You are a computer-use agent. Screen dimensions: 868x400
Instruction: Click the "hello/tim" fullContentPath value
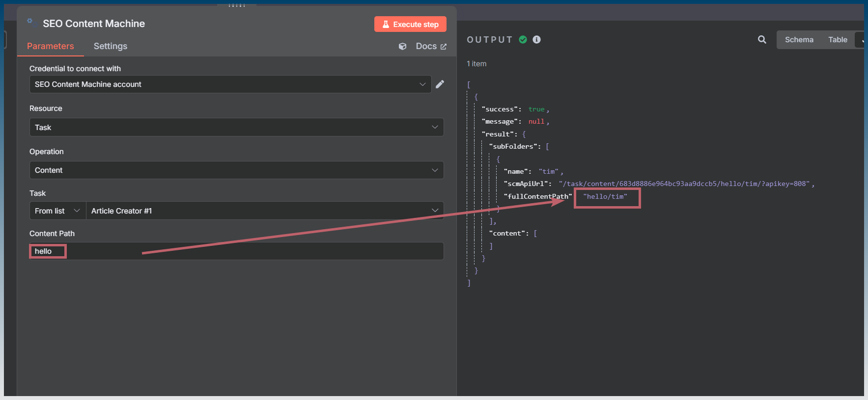pos(605,196)
